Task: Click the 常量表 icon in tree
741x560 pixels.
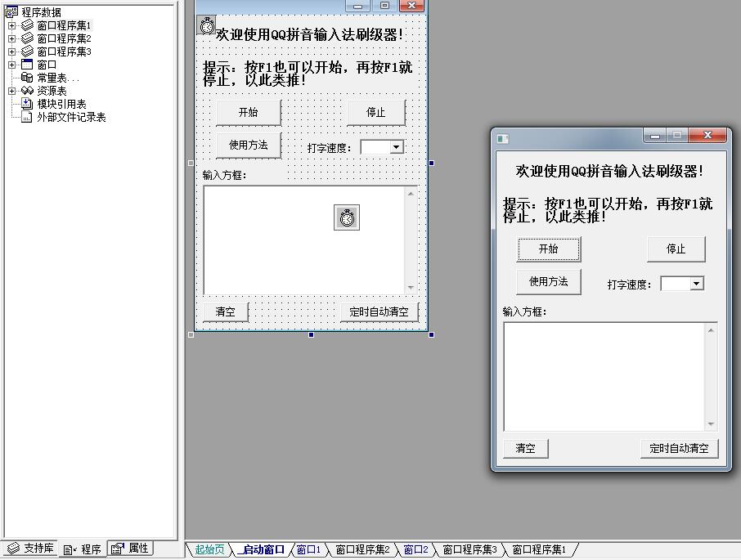Action: 28,78
